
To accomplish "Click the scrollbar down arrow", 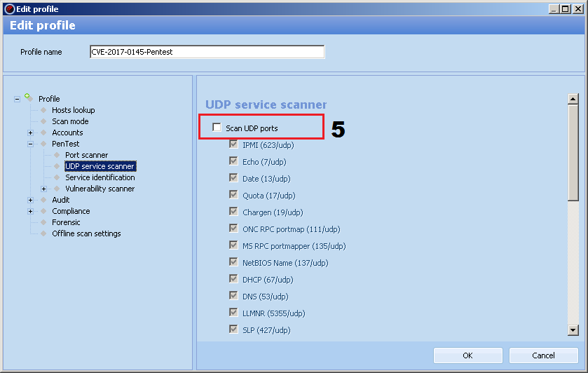I will 573,330.
